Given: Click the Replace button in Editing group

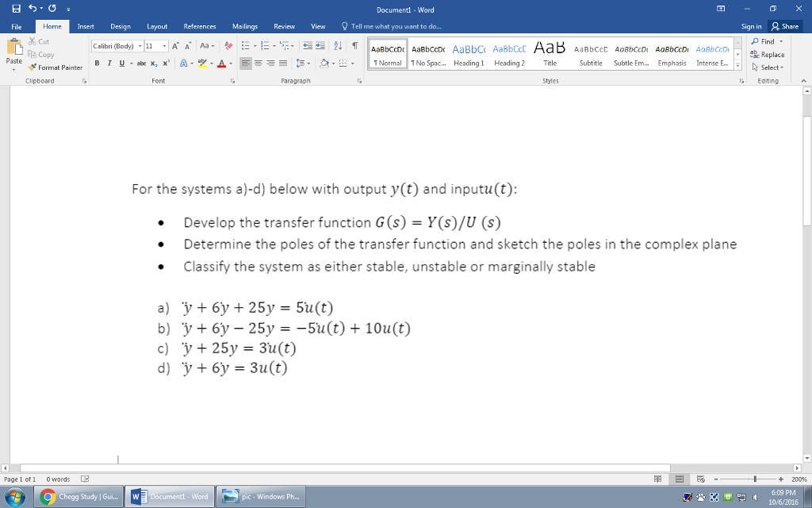Looking at the screenshot, I should (x=768, y=55).
